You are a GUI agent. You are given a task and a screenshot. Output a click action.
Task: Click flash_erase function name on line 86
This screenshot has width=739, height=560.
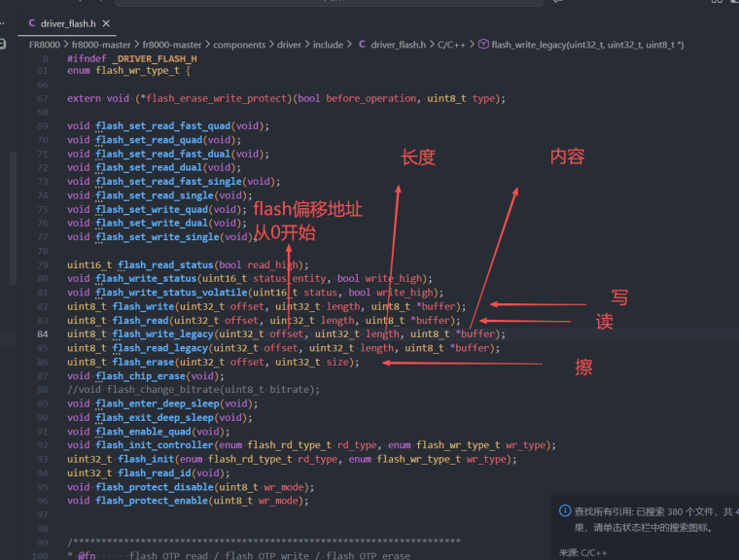click(x=143, y=362)
